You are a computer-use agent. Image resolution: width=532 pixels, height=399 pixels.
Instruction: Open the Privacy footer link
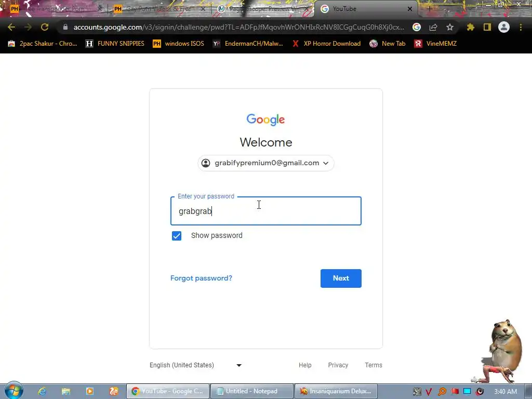click(x=338, y=365)
